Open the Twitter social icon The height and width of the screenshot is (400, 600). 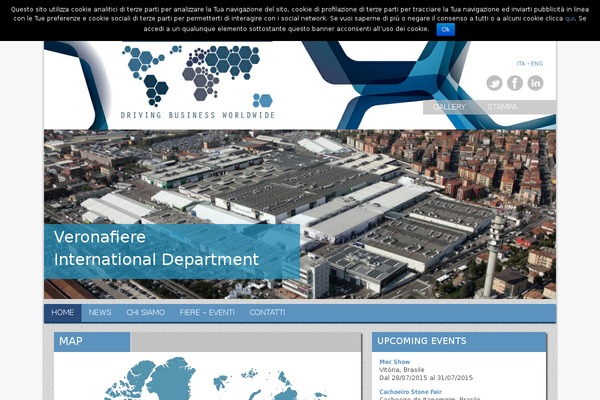494,83
